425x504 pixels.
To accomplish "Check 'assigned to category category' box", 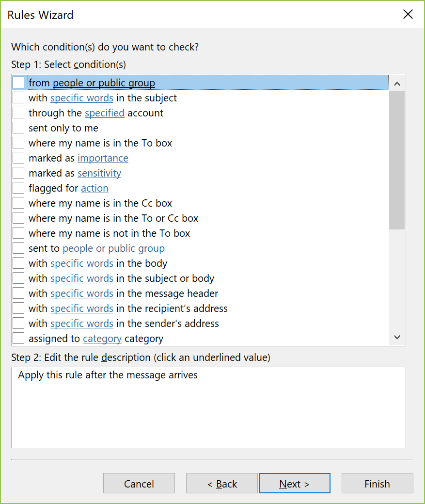I will [18, 339].
